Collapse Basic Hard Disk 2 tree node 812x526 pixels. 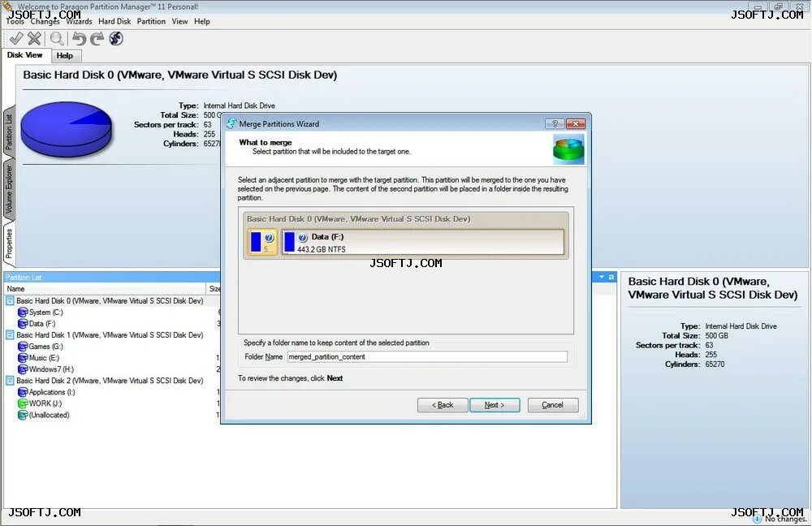click(10, 381)
